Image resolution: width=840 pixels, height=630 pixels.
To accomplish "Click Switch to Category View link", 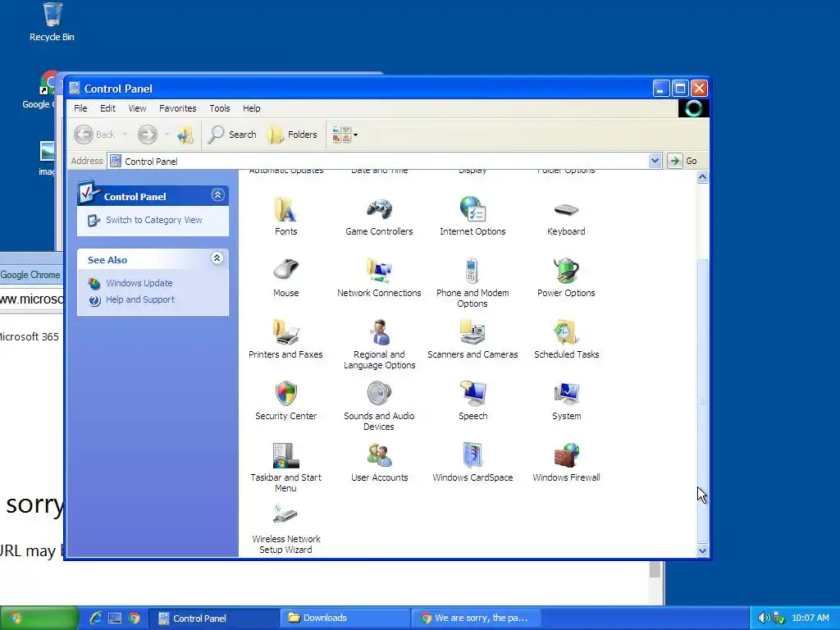I will point(153,220).
